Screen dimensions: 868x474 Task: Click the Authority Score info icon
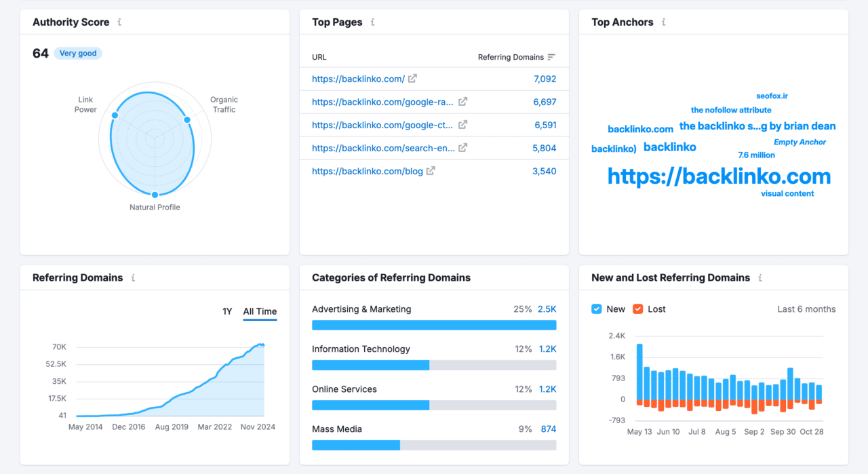120,22
